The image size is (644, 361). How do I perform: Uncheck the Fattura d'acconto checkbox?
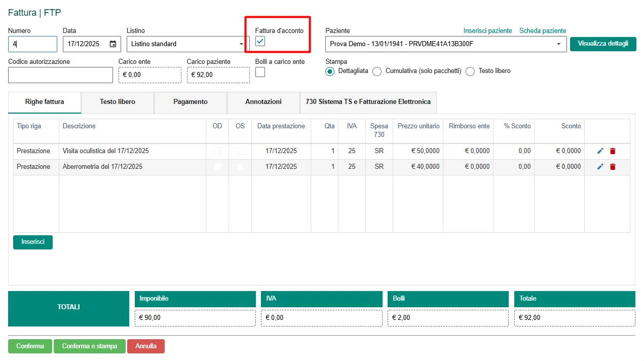(260, 42)
